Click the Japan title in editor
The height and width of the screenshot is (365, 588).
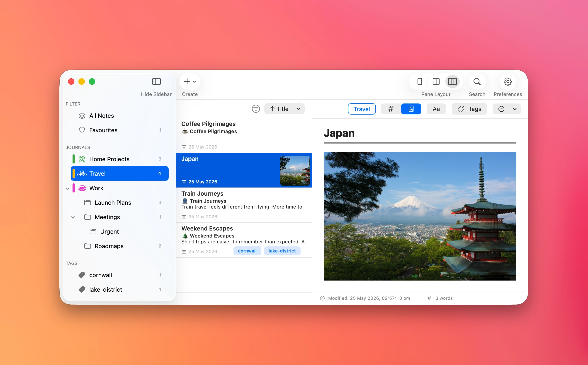339,133
